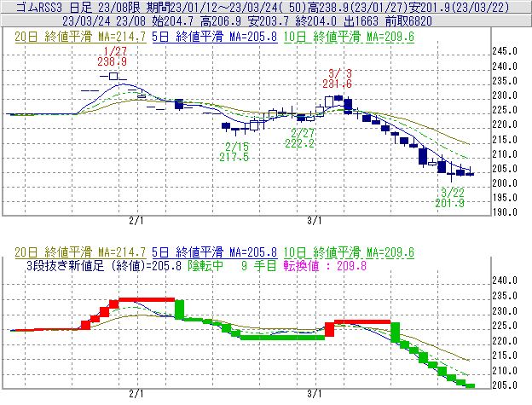Click the 9 手目 count text
This screenshot has height=405, width=532.
pos(258,265)
